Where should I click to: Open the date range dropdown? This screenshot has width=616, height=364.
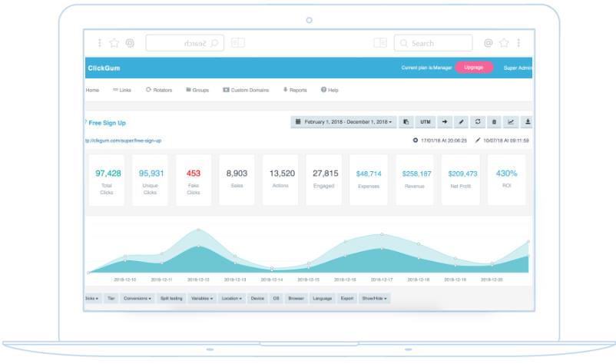344,122
